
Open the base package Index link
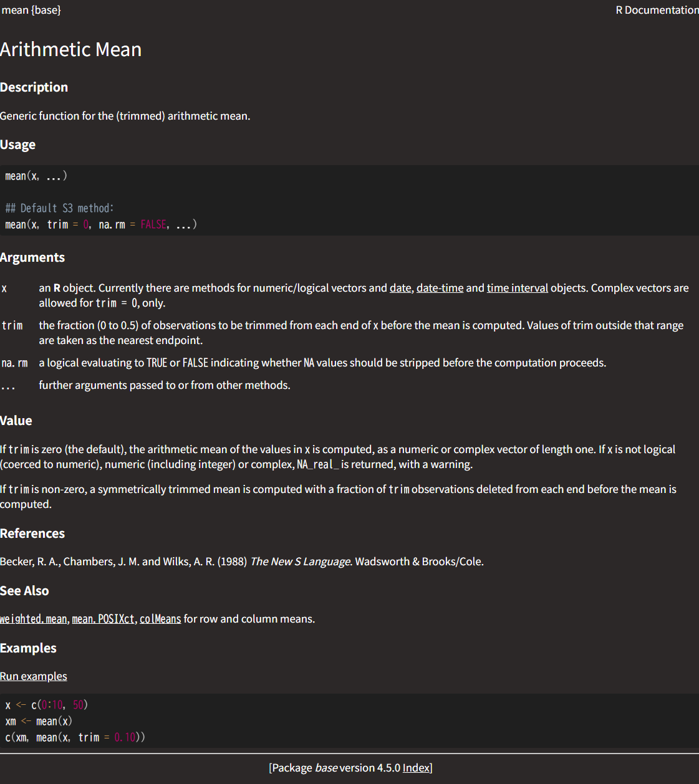click(416, 768)
